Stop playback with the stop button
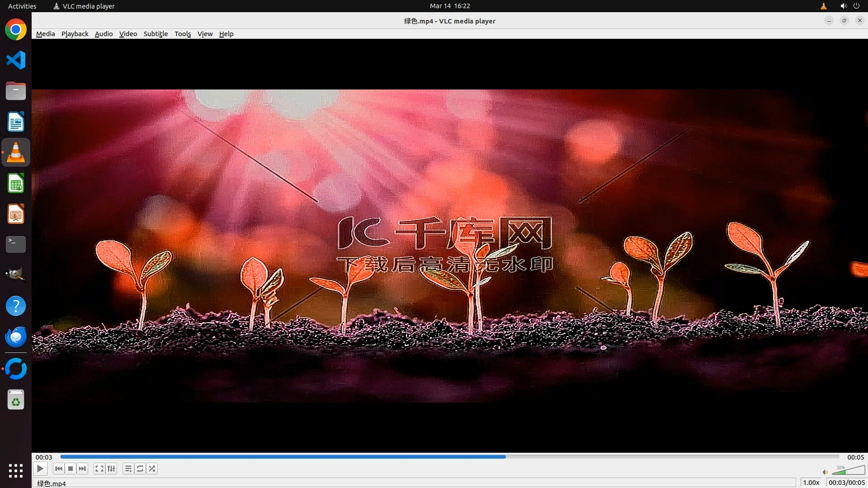The height and width of the screenshot is (488, 868). 71,469
